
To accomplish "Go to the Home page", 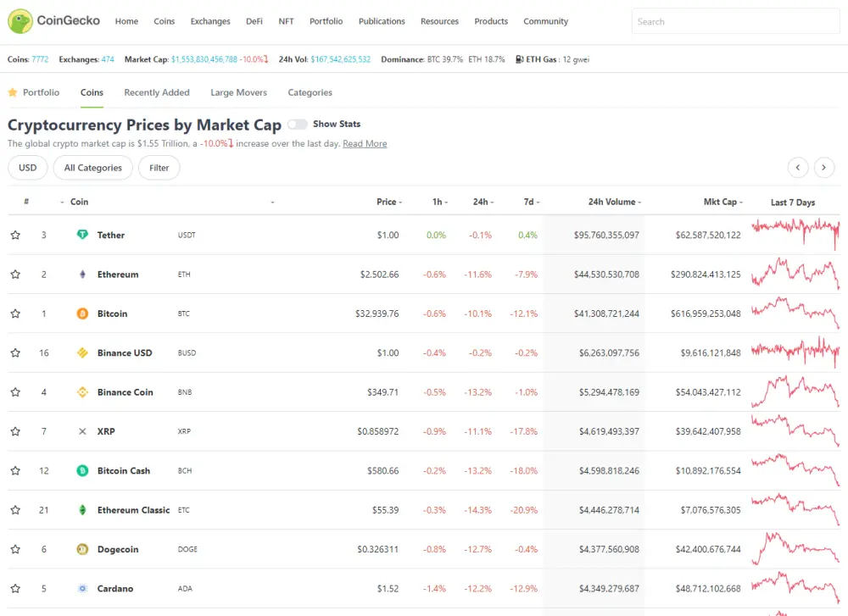I will click(x=126, y=21).
